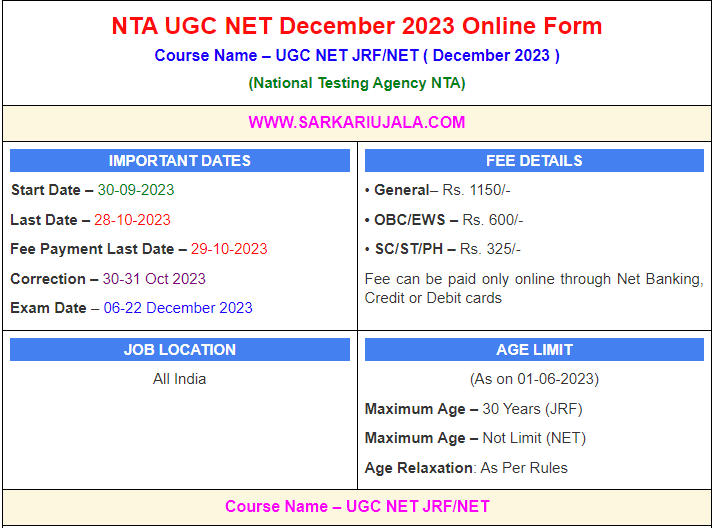Click the JOB LOCATION header bar
Screen dimensions: 715x528
[180, 350]
